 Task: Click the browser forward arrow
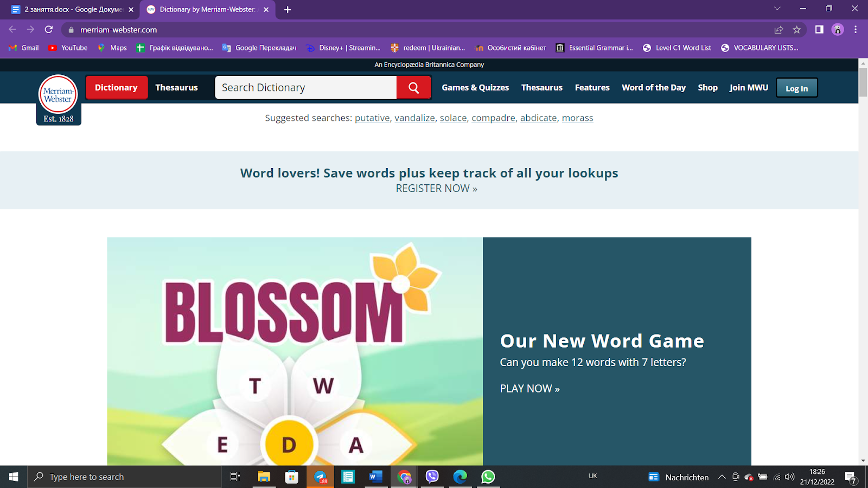click(x=30, y=30)
